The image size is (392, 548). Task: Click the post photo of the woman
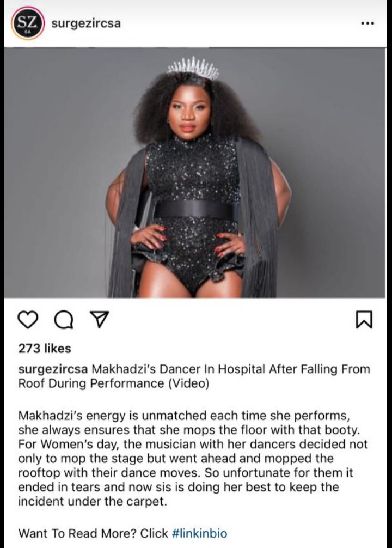click(195, 173)
